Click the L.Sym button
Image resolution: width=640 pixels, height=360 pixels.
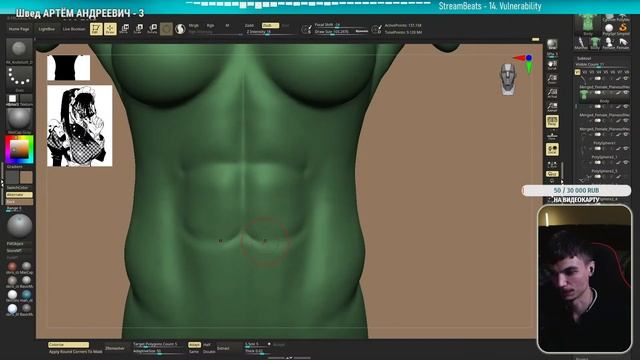(552, 164)
